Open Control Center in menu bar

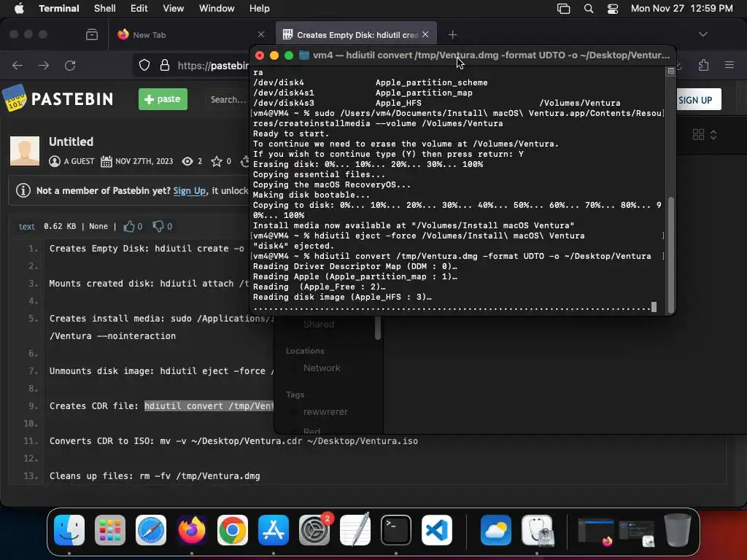(613, 8)
